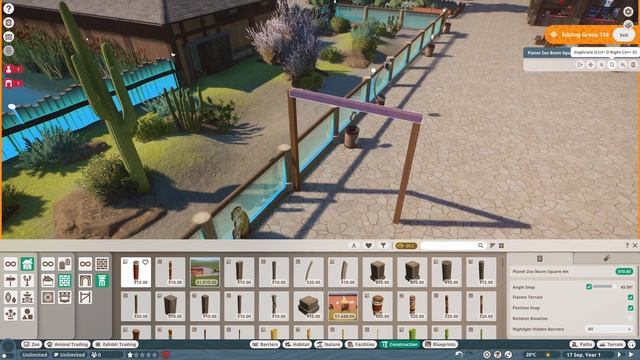Click the browser search input field
This screenshot has height=360, width=640.
452,245
